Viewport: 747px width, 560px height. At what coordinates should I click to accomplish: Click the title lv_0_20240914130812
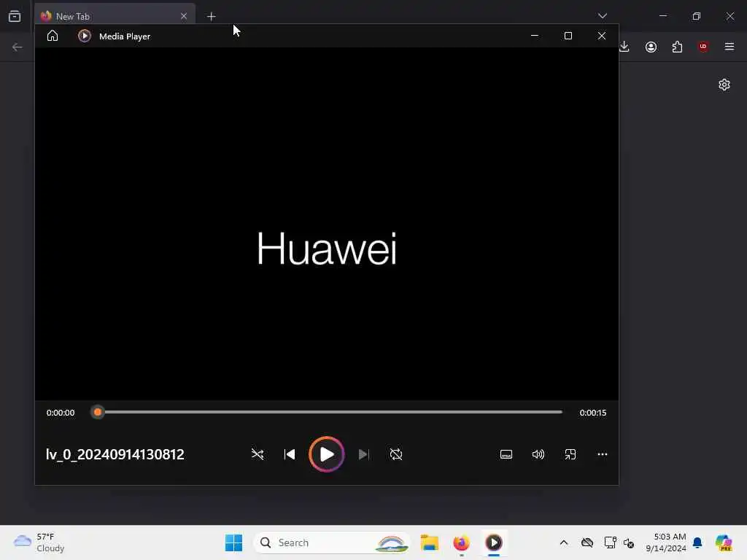[x=115, y=454]
